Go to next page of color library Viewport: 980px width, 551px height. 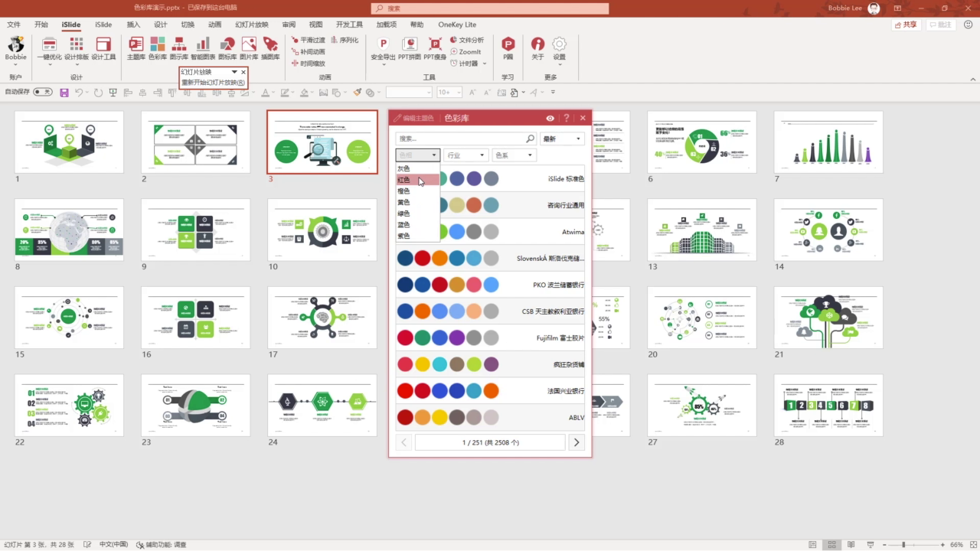point(577,442)
